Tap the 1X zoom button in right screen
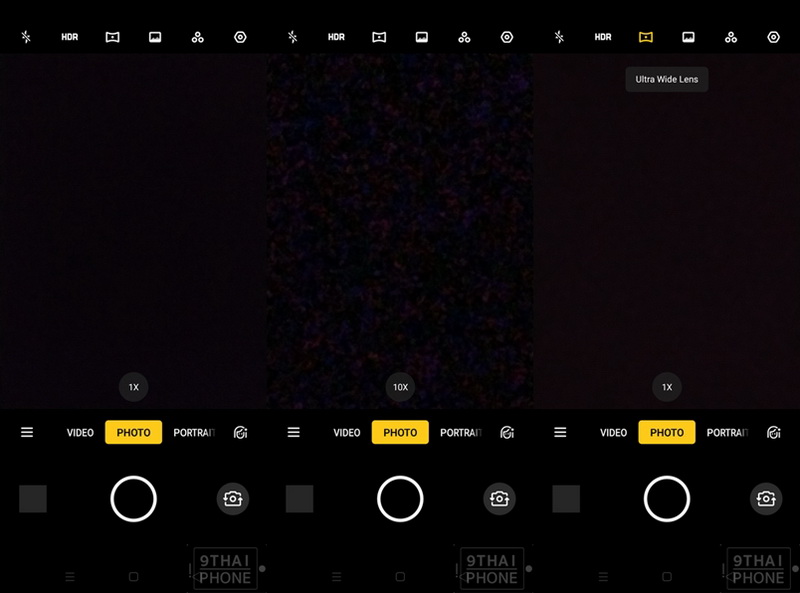The height and width of the screenshot is (593, 800). [667, 387]
